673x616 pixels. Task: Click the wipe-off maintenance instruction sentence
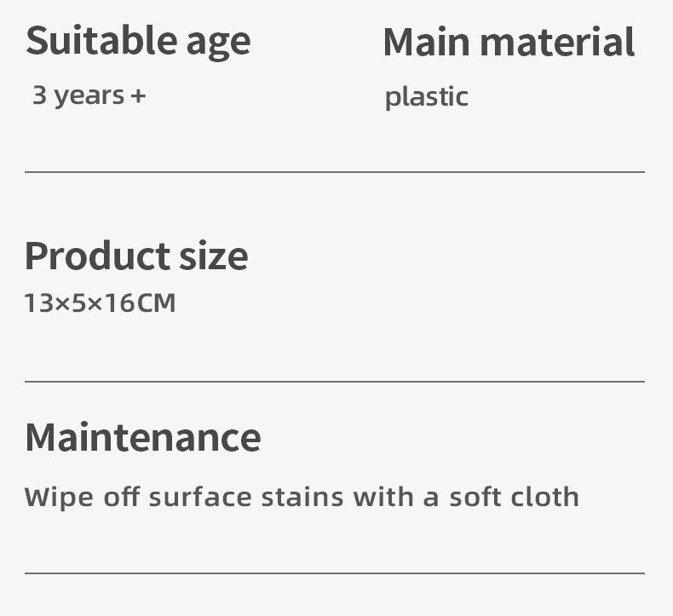tap(302, 496)
